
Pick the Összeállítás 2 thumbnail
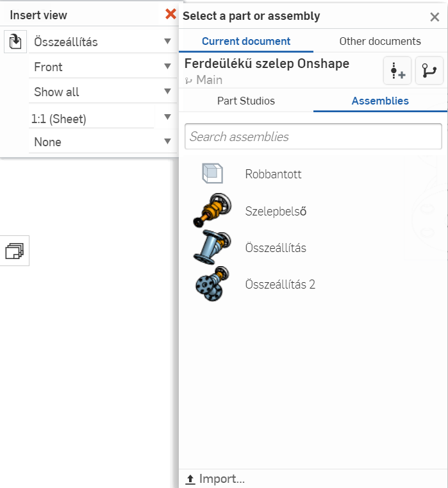212,284
